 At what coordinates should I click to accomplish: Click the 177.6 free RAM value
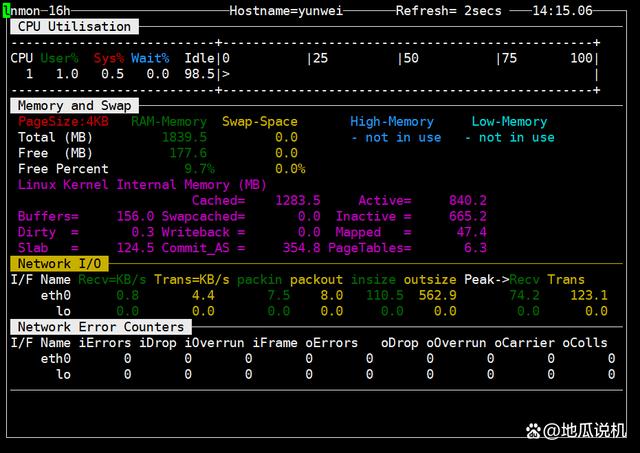click(188, 153)
